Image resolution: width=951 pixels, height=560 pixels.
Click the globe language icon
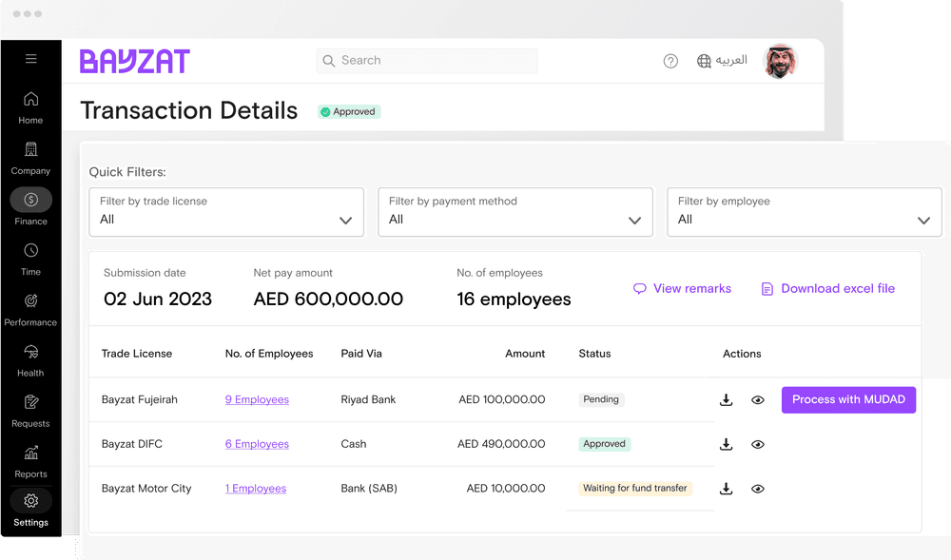click(704, 61)
